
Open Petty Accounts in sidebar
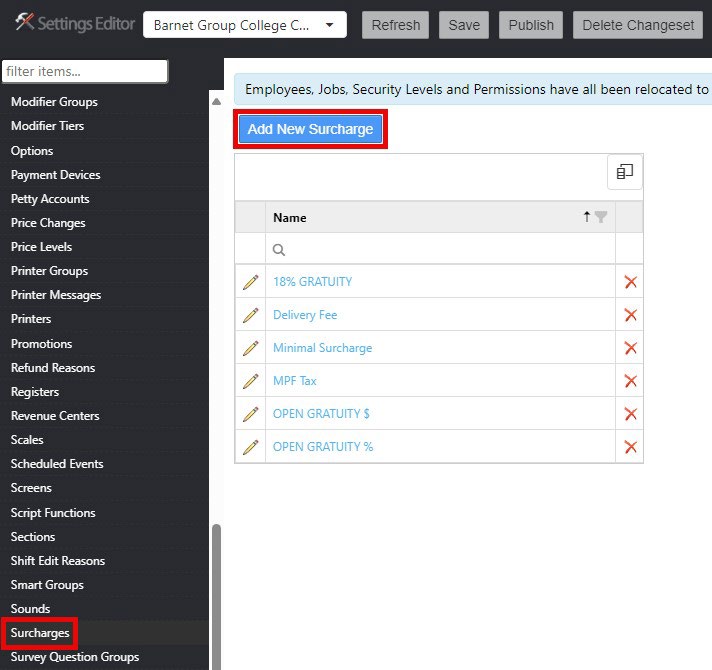coord(50,199)
